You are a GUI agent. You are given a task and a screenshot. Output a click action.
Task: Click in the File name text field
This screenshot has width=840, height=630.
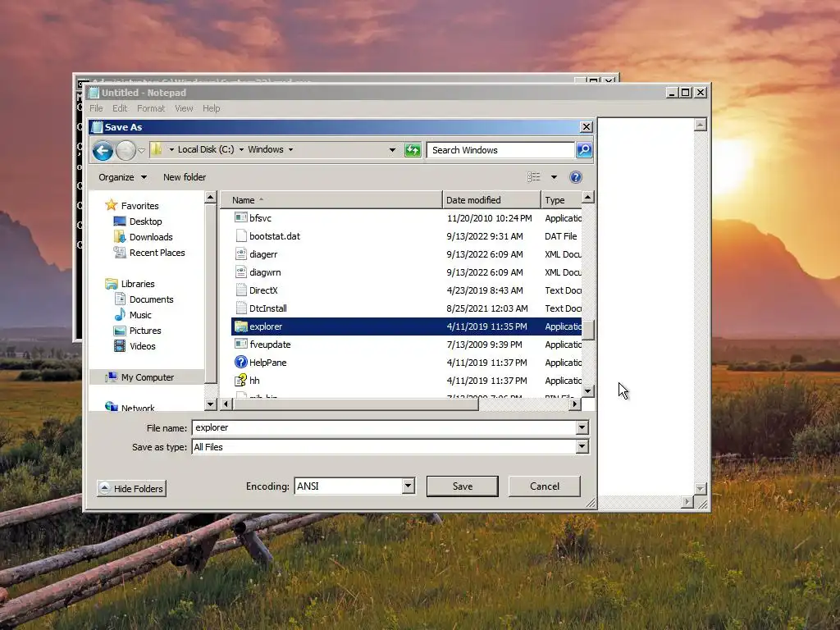click(384, 427)
